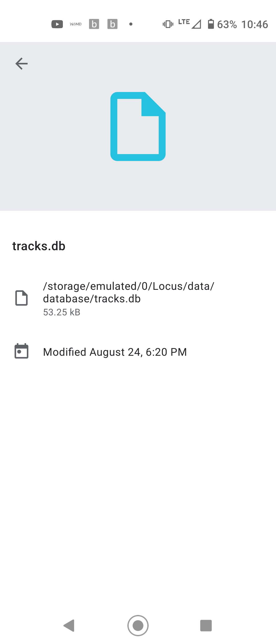276x644 pixels.
Task: Tap the calendar icon beside the modified date
Action: (21, 351)
